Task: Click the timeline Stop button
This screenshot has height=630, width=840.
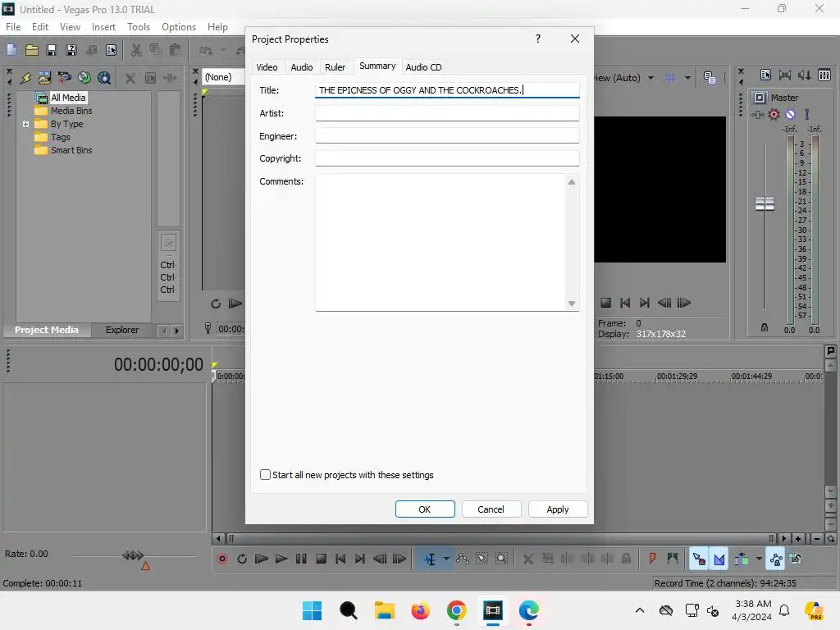Action: [x=321, y=559]
